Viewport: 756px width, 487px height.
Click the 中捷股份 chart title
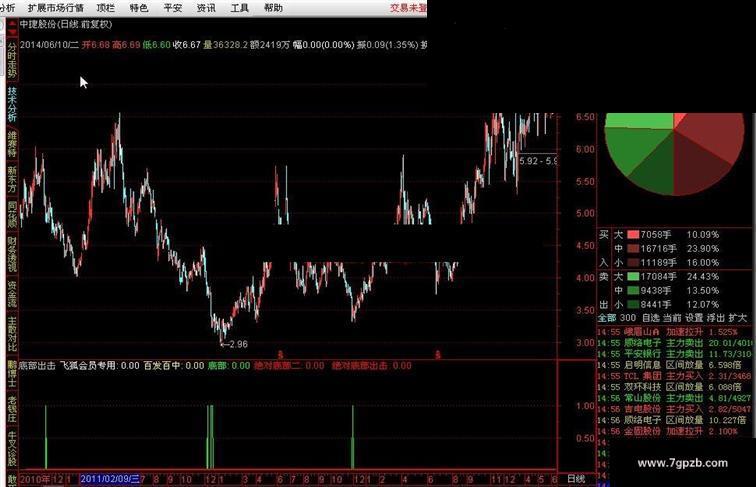[x=66, y=24]
